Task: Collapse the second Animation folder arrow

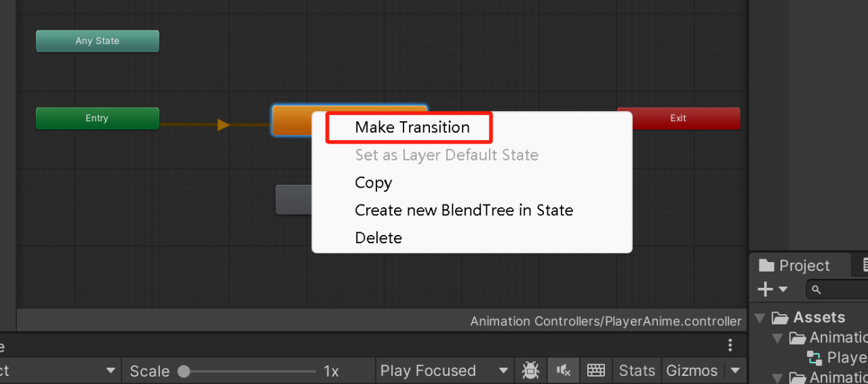Action: click(778, 377)
